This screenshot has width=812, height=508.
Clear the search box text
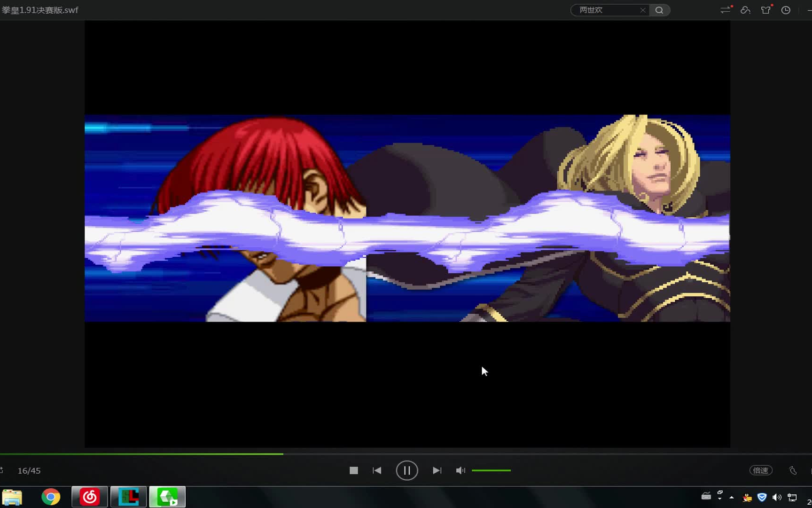[643, 10]
